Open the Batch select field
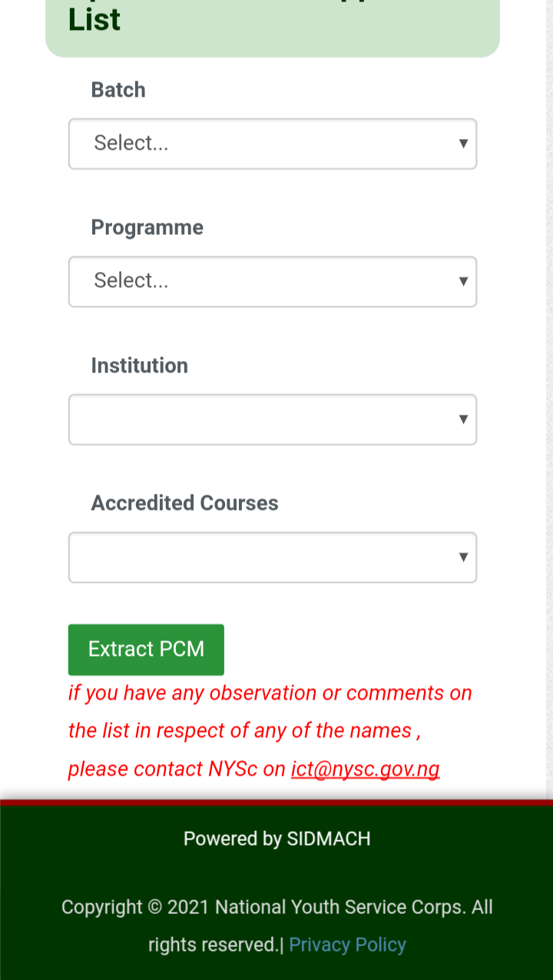Screen dimensions: 553x980 [x=261, y=144]
